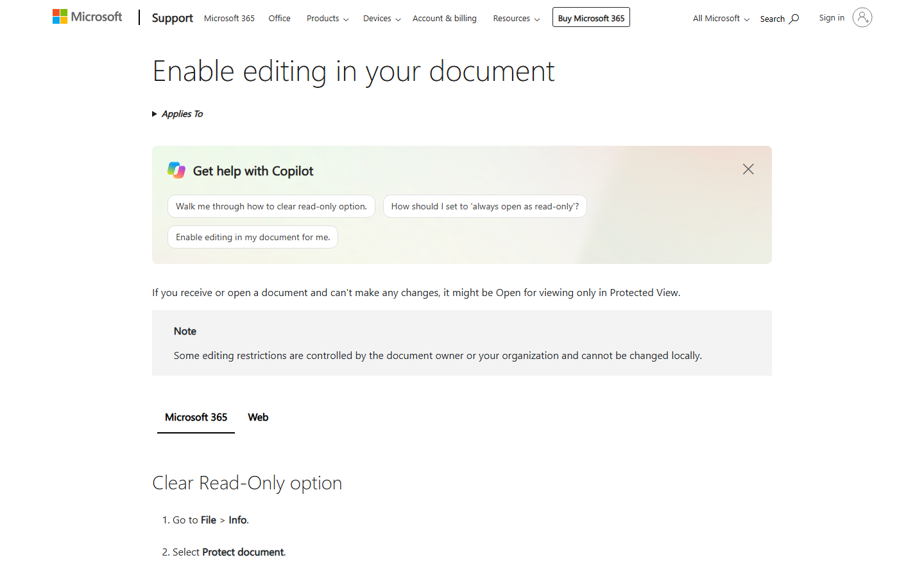Expand the All Microsoft menu
The width and height of the screenshot is (924, 578).
tap(721, 18)
